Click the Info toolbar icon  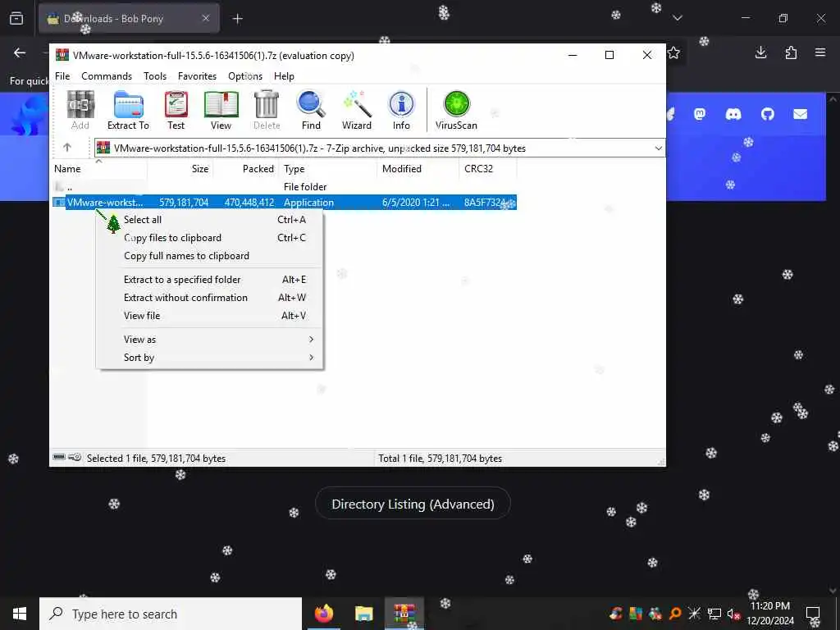tap(401, 110)
